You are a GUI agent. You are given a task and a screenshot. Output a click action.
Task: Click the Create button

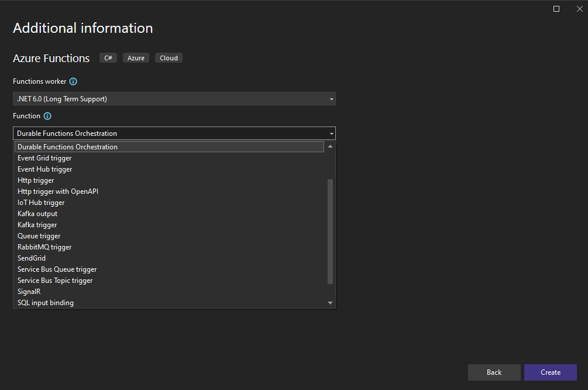tap(550, 372)
